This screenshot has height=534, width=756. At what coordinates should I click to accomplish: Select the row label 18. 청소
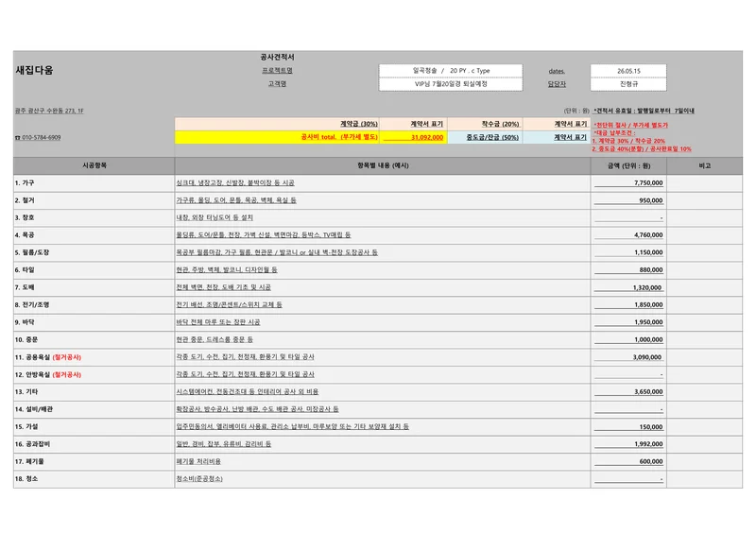26,479
